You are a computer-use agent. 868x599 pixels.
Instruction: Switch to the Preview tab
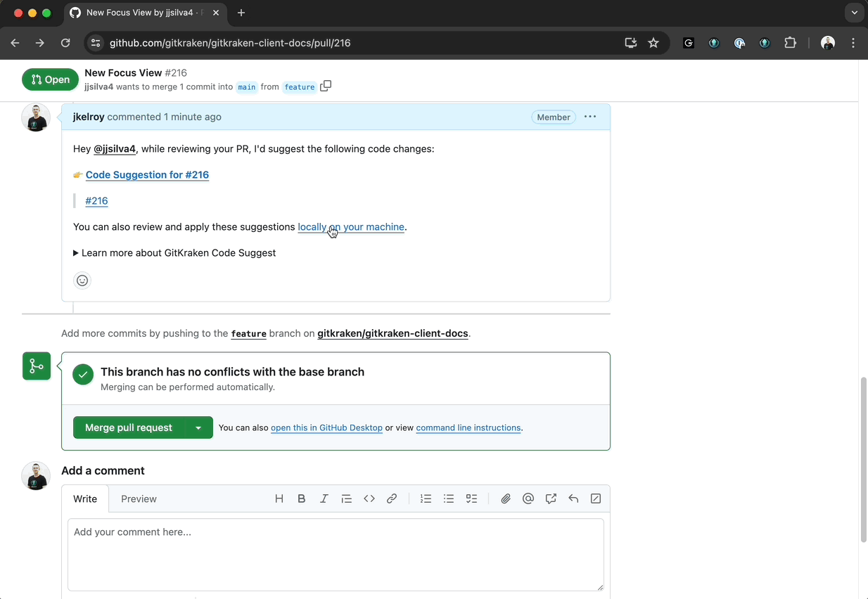pyautogui.click(x=139, y=498)
